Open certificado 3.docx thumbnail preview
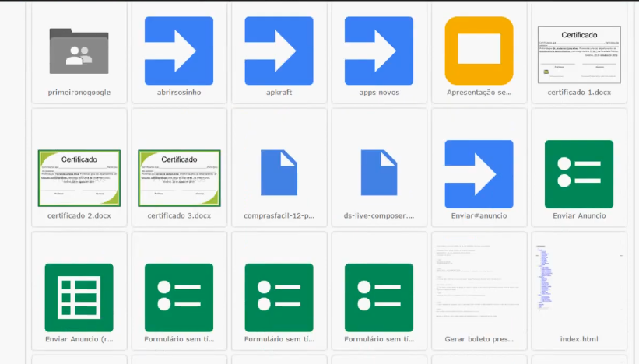This screenshot has height=364, width=639. pyautogui.click(x=179, y=178)
